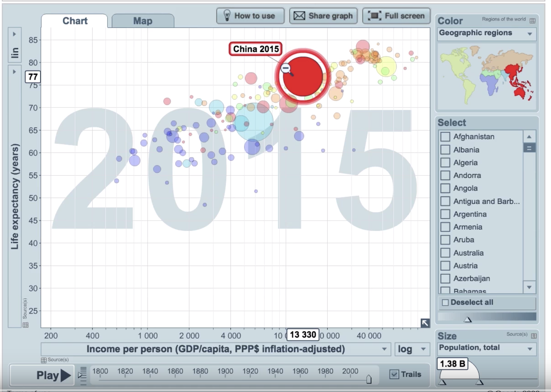Select the Albania checkbox

tap(445, 150)
